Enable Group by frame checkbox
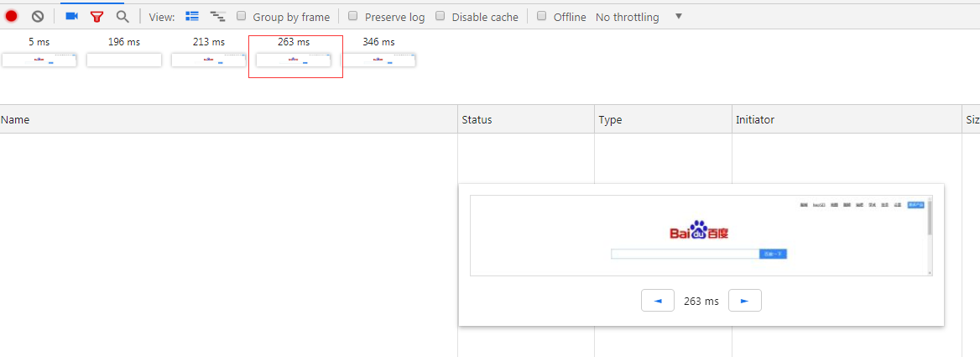The image size is (980, 357). (242, 16)
